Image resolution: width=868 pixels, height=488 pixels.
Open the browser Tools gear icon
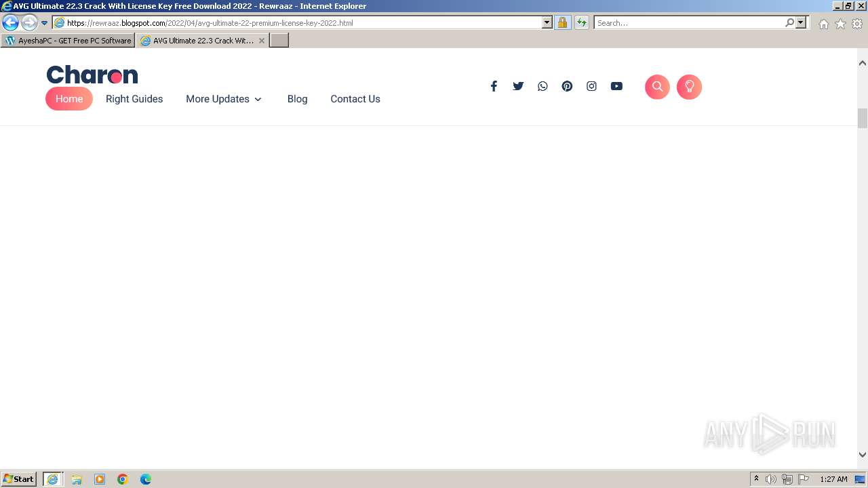(857, 24)
